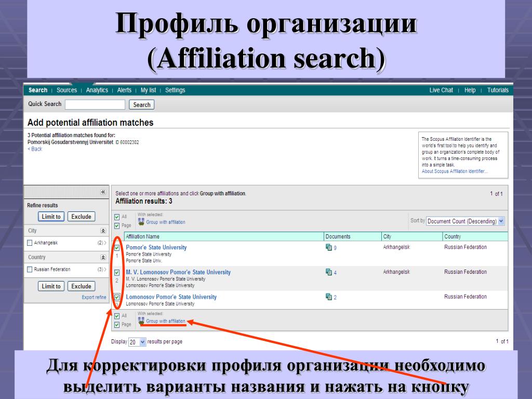
Task: Check the Arkhangelsk city filter
Action: coord(30,243)
